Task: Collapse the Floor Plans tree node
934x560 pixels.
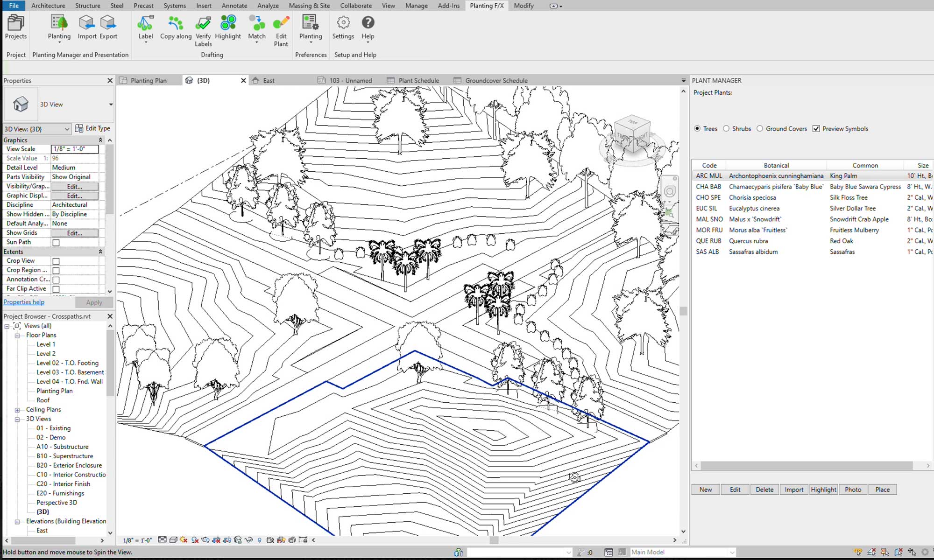Action: coord(17,336)
